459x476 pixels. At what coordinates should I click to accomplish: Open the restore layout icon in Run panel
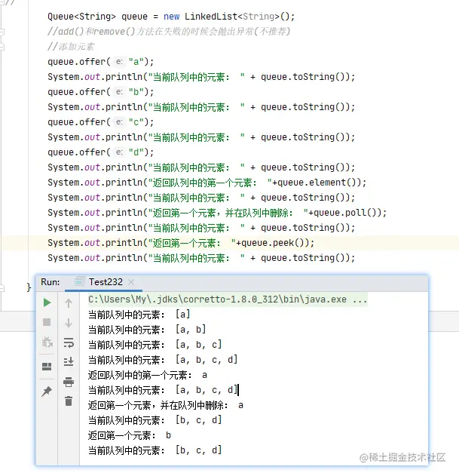(x=47, y=367)
